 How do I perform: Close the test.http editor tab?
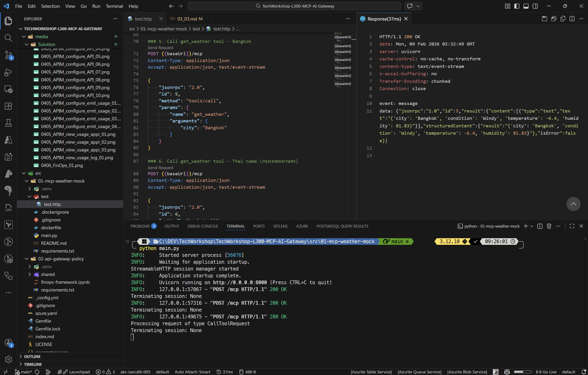(161, 19)
